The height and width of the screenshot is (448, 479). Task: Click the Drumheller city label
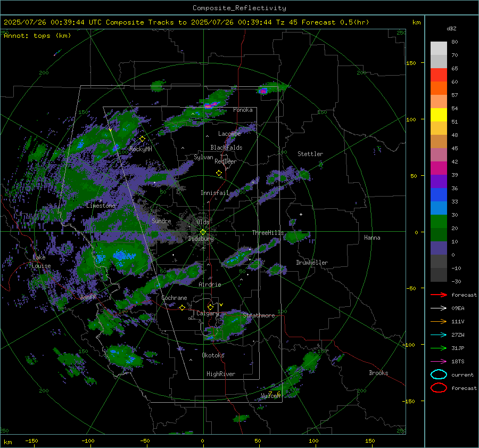[x=312, y=263]
